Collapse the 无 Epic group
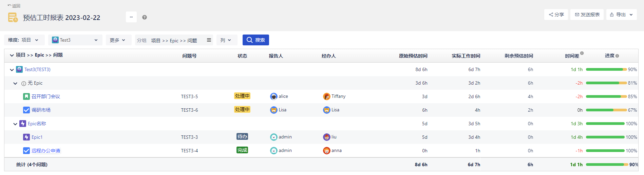 click(15, 83)
